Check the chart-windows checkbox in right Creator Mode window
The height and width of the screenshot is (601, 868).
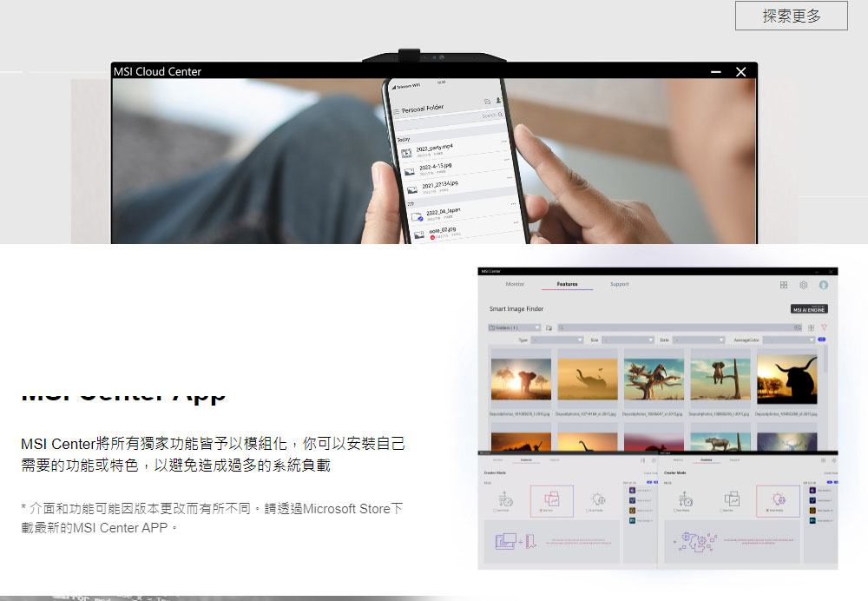(x=721, y=510)
